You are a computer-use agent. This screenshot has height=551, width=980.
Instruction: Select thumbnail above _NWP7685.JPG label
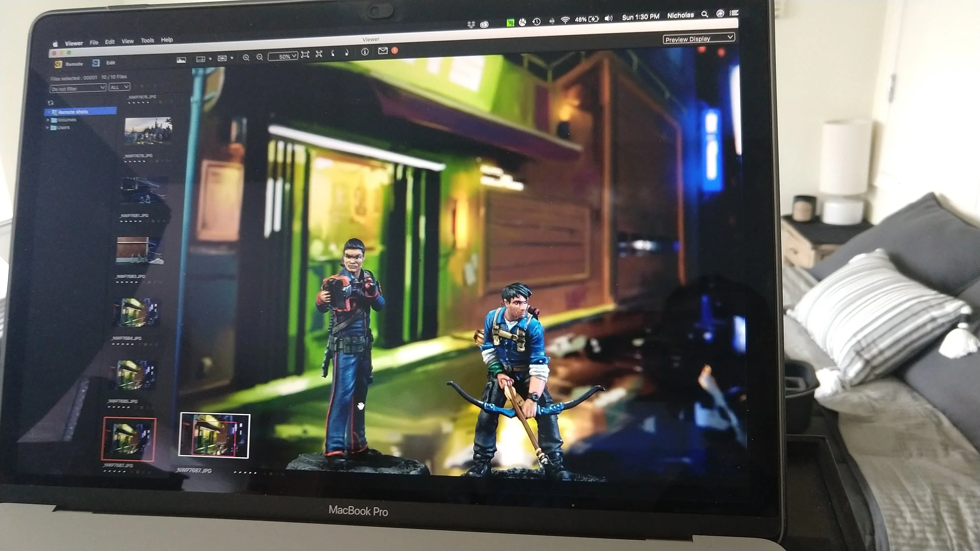(133, 375)
